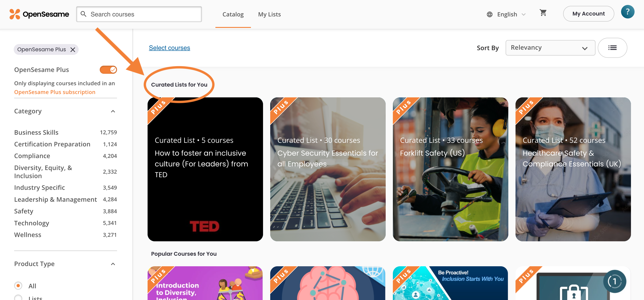Collapse the Product Type section

(x=113, y=264)
